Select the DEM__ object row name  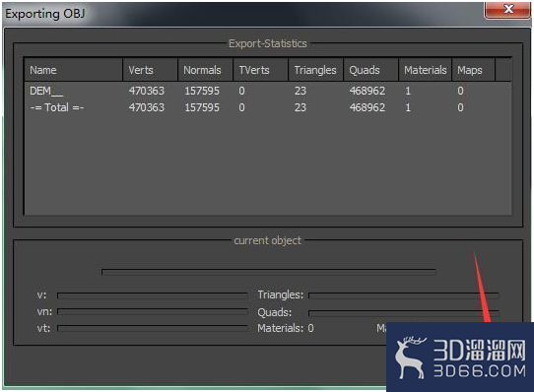(46, 91)
